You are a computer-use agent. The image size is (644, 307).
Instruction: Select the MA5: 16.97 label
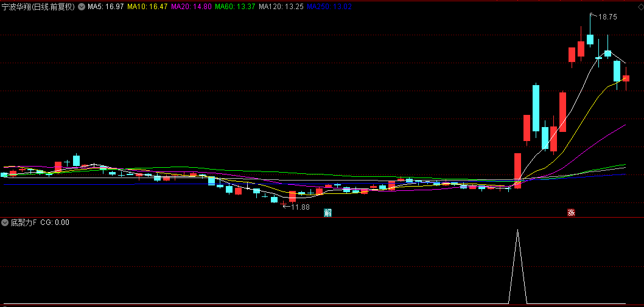click(105, 7)
